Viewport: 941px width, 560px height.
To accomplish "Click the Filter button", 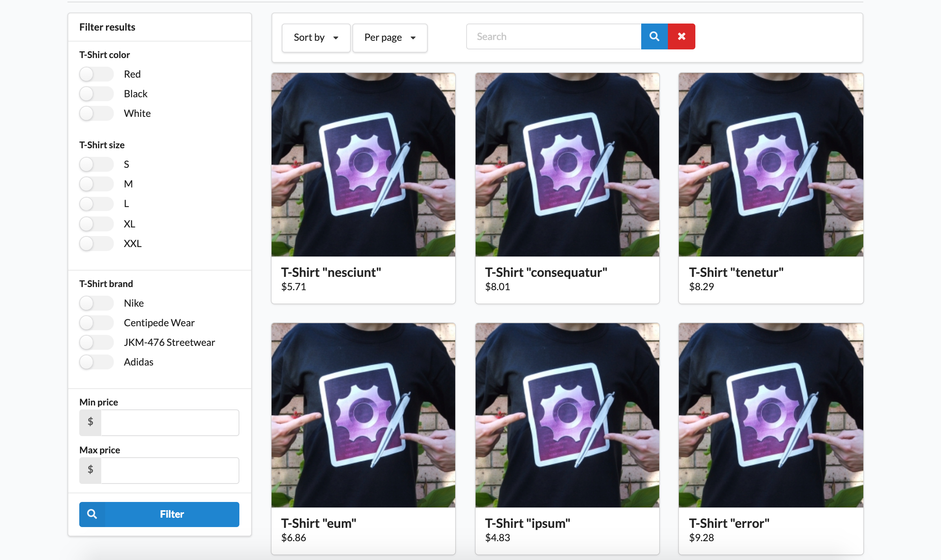I will pos(171,514).
